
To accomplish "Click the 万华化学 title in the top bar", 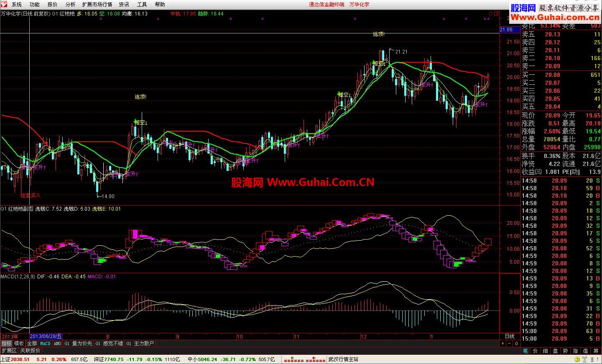I will [x=360, y=5].
